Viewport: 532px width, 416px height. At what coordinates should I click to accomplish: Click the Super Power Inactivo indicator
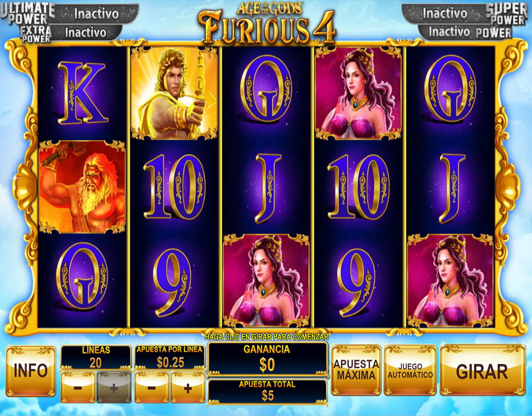point(444,14)
